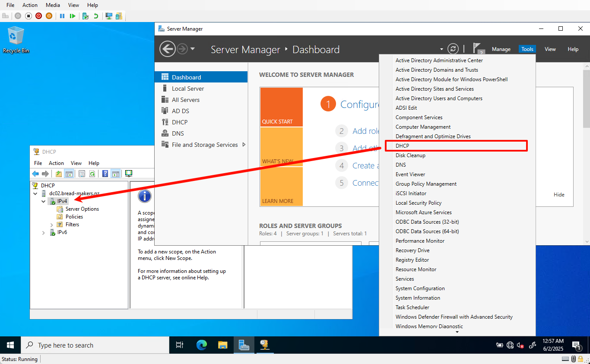
Task: Click the orange Save VM state icon
Action: pyautogui.click(x=49, y=16)
